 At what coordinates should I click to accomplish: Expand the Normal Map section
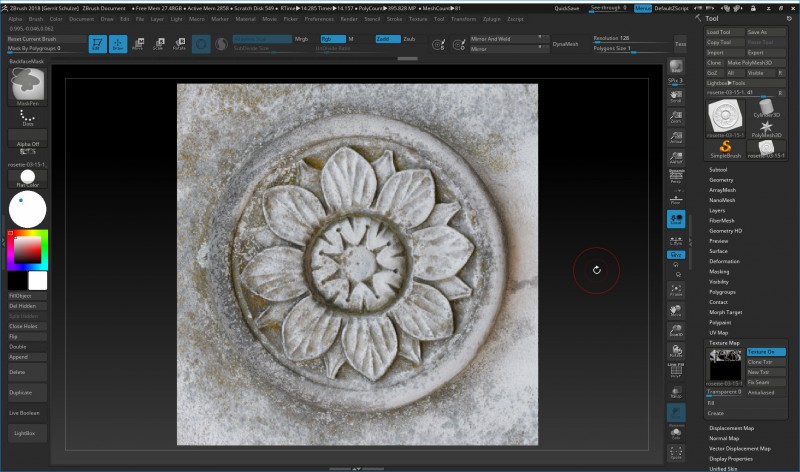(723, 438)
